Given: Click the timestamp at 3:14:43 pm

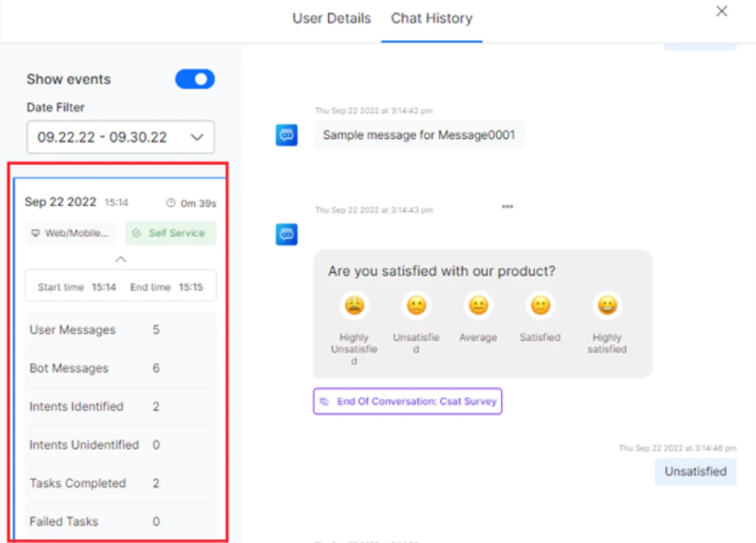Looking at the screenshot, I should [x=374, y=210].
